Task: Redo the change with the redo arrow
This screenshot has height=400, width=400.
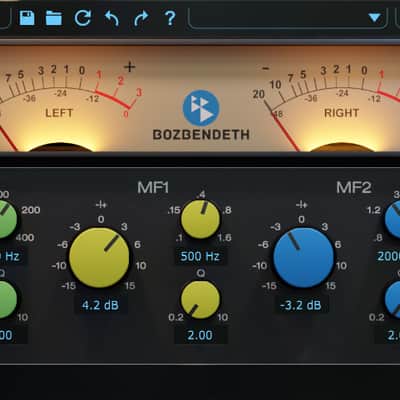Action: tap(141, 18)
